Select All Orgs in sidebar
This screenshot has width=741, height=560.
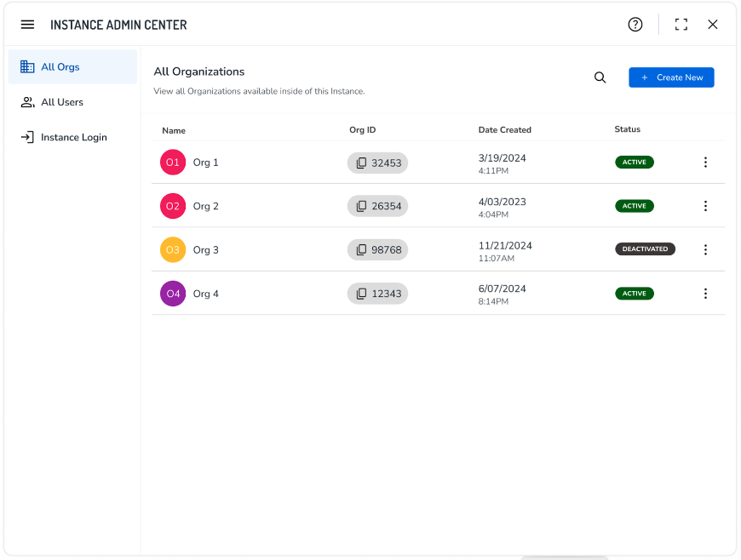click(60, 67)
